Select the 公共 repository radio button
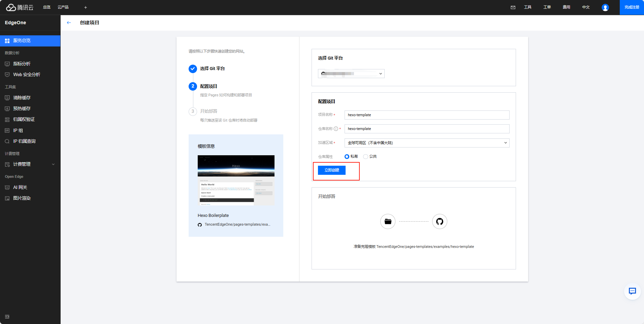 [365, 157]
